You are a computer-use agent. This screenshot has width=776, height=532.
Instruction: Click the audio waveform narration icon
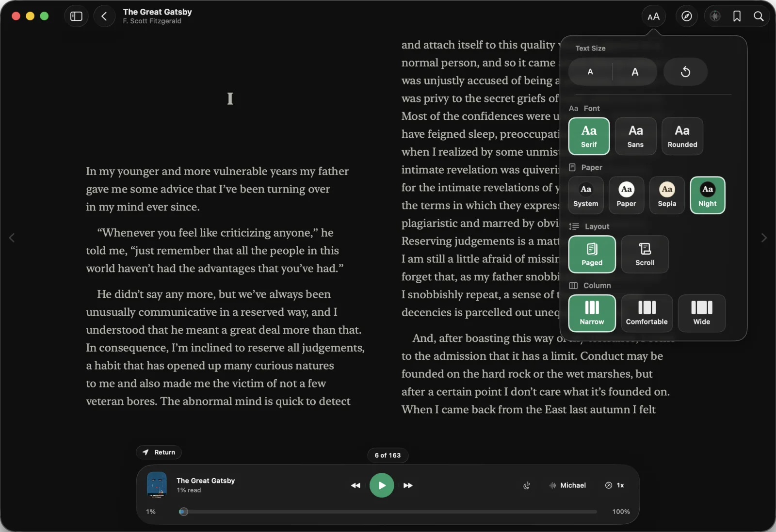pyautogui.click(x=715, y=16)
